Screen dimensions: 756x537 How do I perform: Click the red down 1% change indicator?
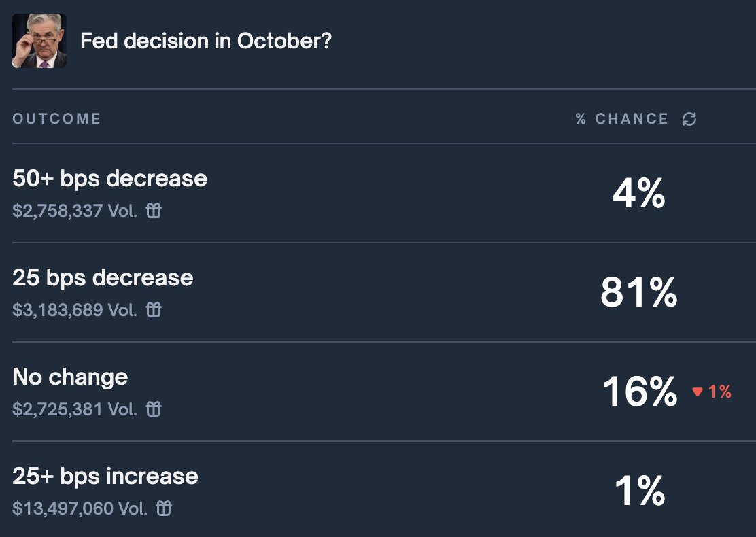tap(712, 392)
